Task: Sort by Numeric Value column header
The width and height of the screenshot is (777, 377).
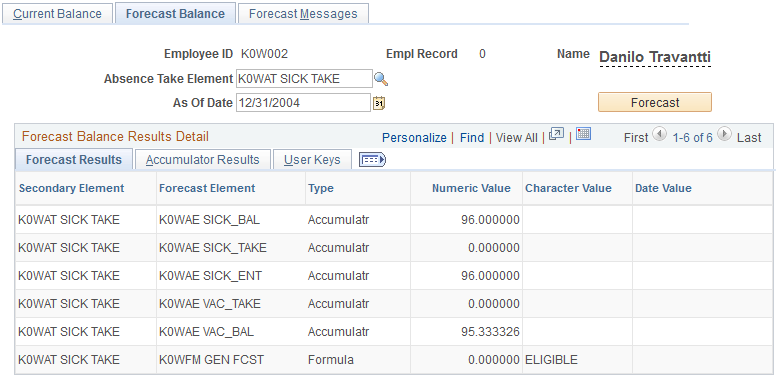Action: pos(471,188)
